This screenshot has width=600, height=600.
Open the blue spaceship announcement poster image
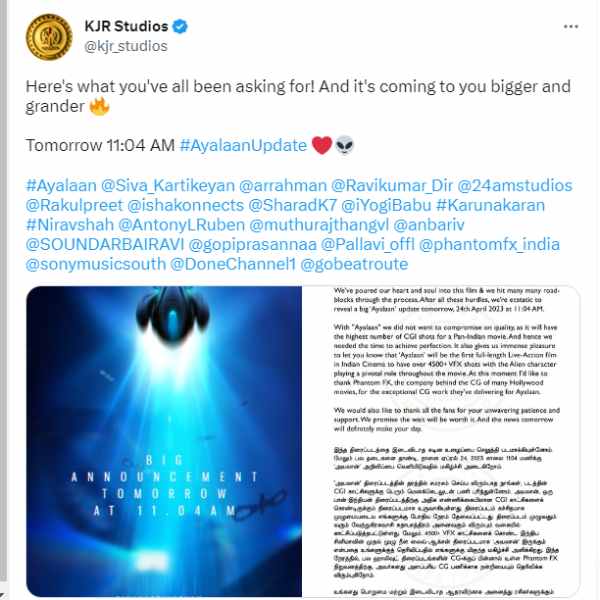click(164, 441)
